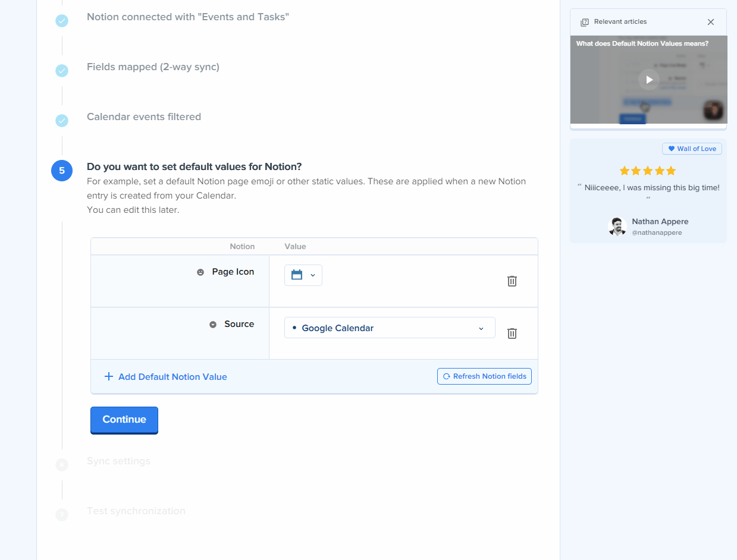Go to step Notion connected with Events and Tasks

(x=188, y=17)
